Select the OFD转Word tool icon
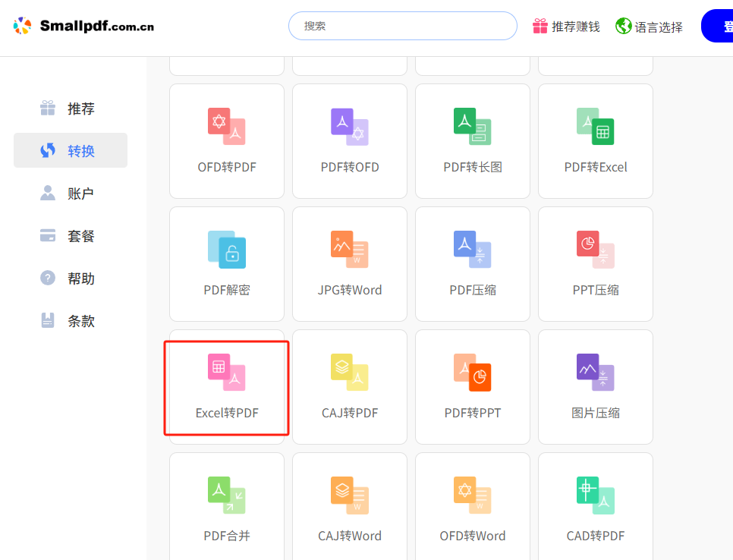The height and width of the screenshot is (560, 733). (473, 495)
